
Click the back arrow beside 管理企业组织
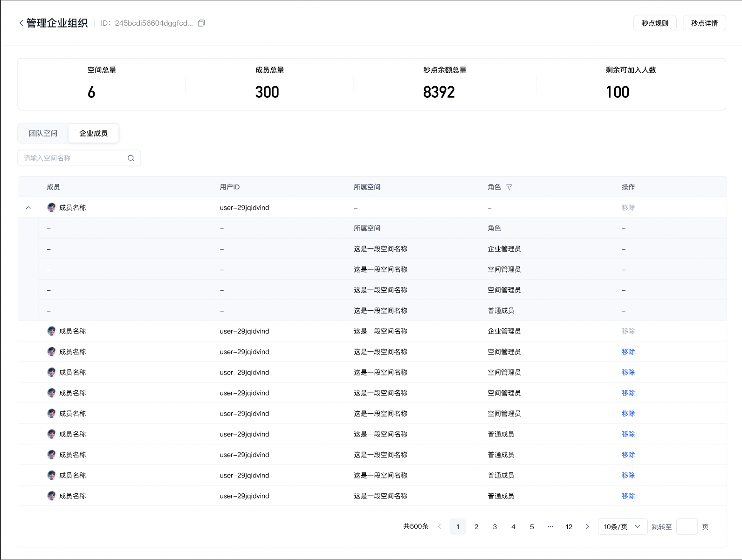21,23
